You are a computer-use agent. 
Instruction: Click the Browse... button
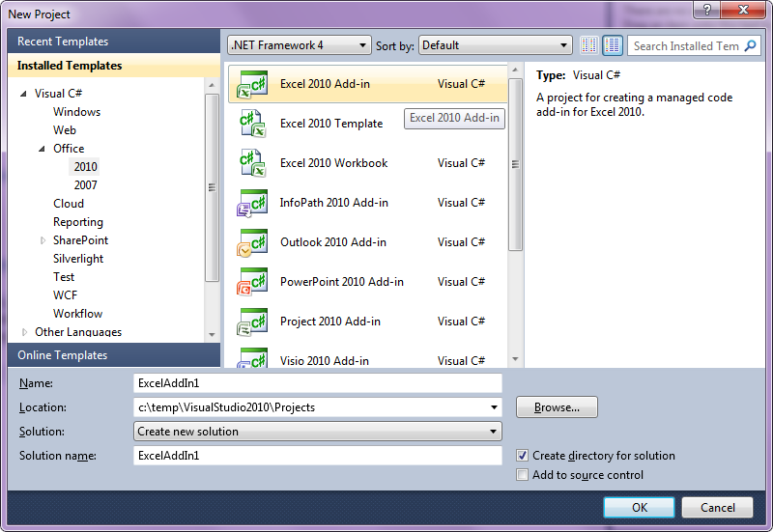[557, 407]
